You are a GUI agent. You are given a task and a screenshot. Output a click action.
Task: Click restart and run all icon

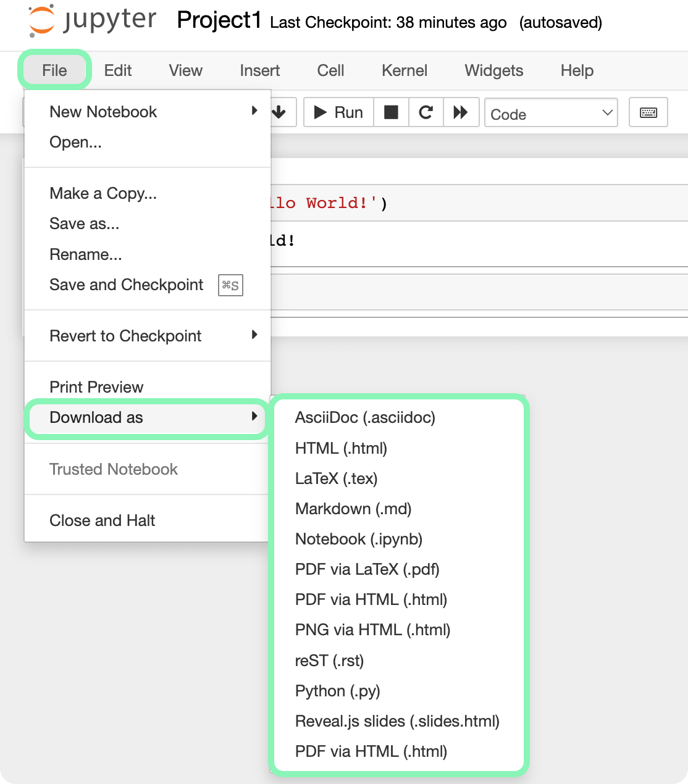click(461, 112)
